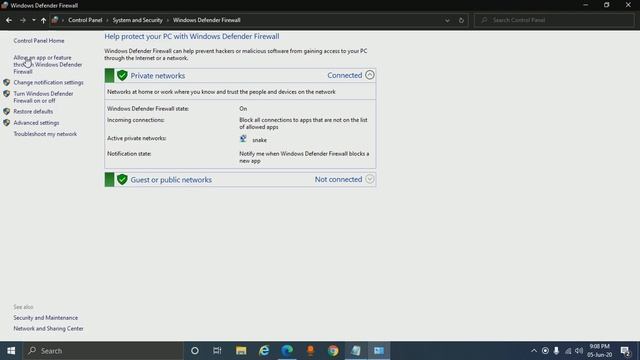Select System and Security breadcrumb

[x=138, y=20]
